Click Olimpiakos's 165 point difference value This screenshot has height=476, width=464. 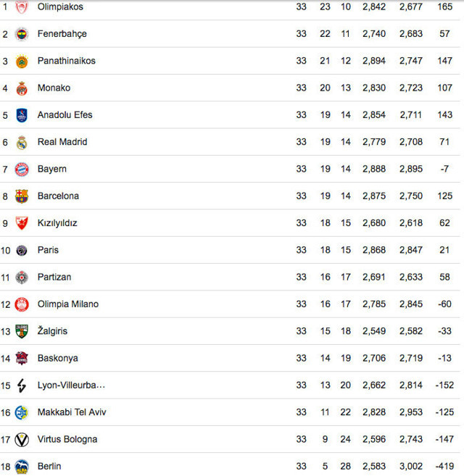click(x=444, y=7)
